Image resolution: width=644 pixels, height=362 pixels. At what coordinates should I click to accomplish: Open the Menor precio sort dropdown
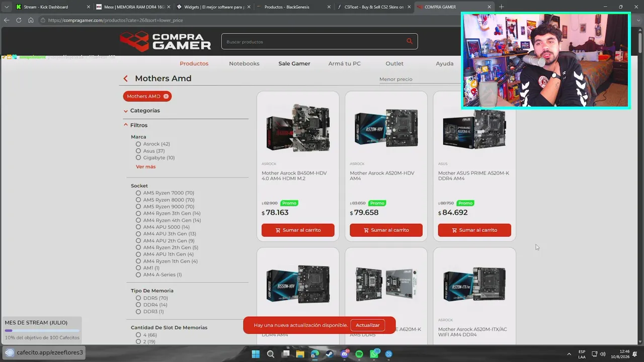(x=421, y=79)
